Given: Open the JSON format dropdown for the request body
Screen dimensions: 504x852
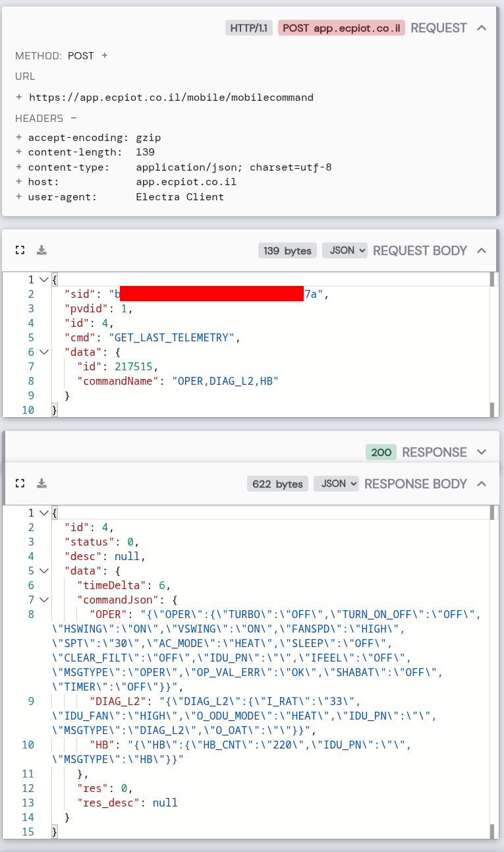Looking at the screenshot, I should pyautogui.click(x=344, y=250).
